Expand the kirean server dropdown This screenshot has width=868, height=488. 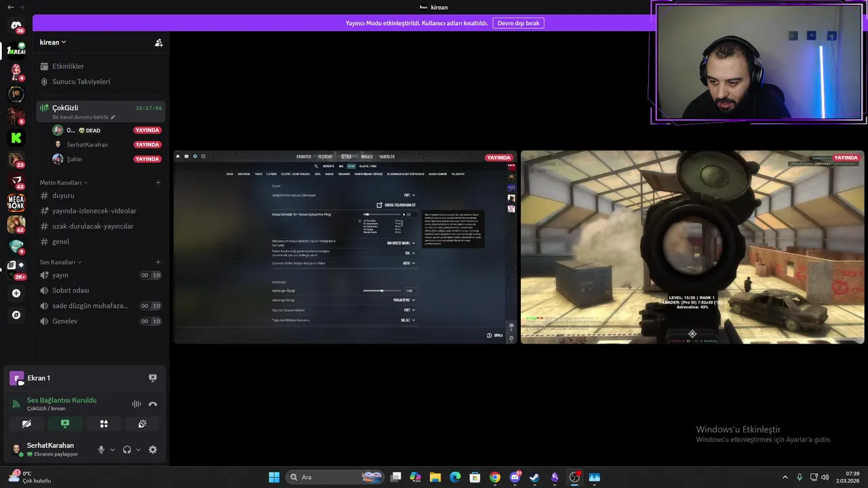pos(53,42)
